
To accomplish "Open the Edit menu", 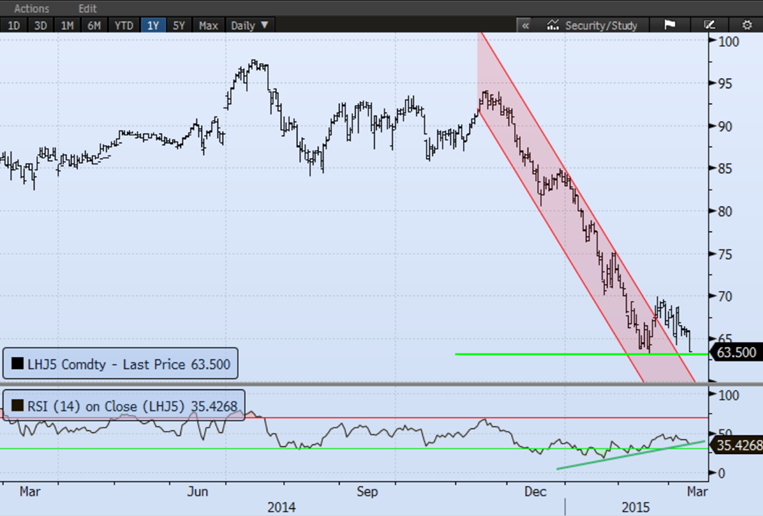I will click(87, 7).
